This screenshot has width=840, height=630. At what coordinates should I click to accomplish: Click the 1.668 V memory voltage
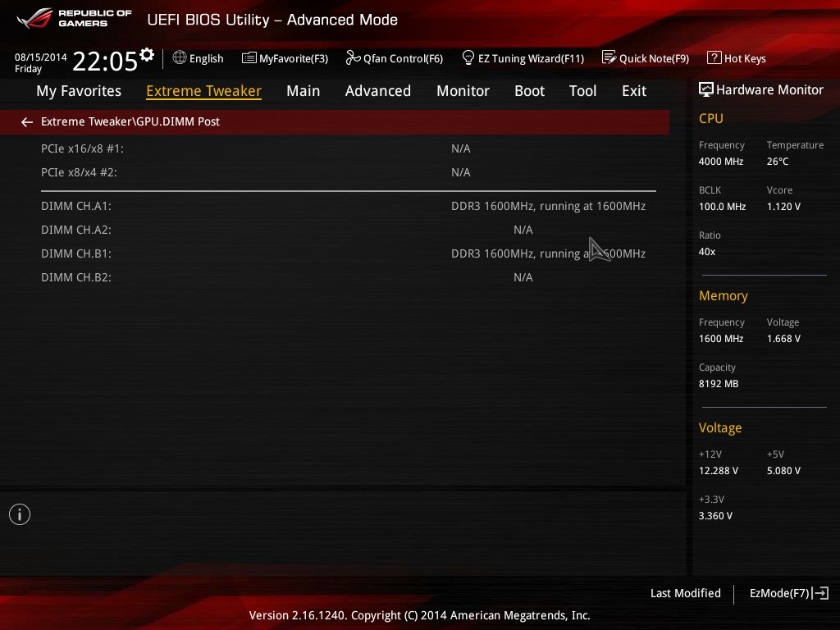783,339
